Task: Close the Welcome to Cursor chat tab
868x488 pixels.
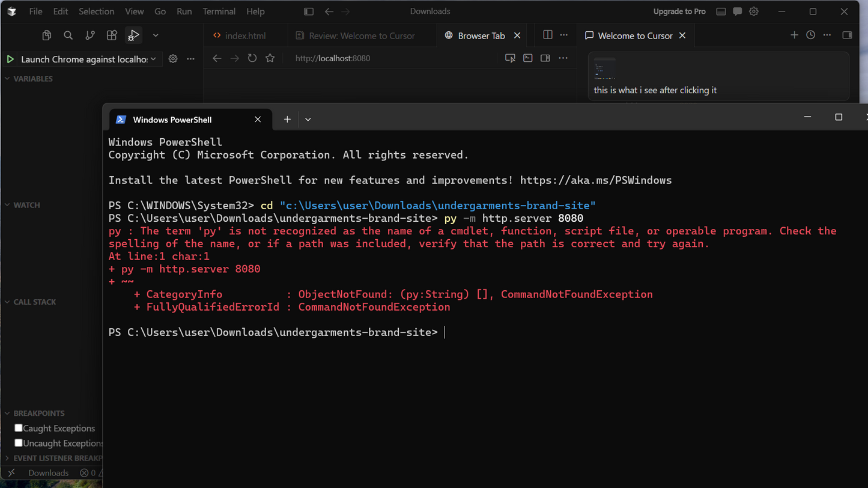Action: click(x=682, y=35)
